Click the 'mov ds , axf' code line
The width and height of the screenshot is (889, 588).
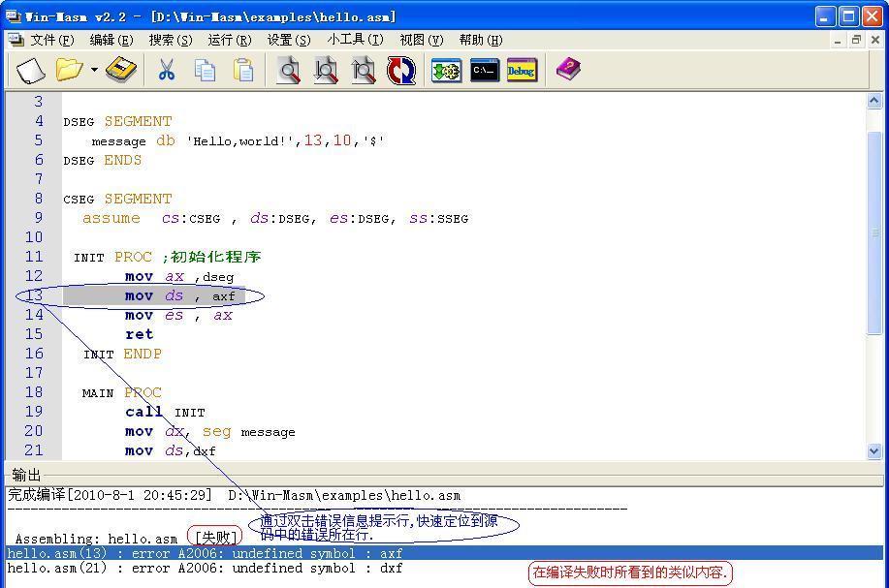point(179,295)
